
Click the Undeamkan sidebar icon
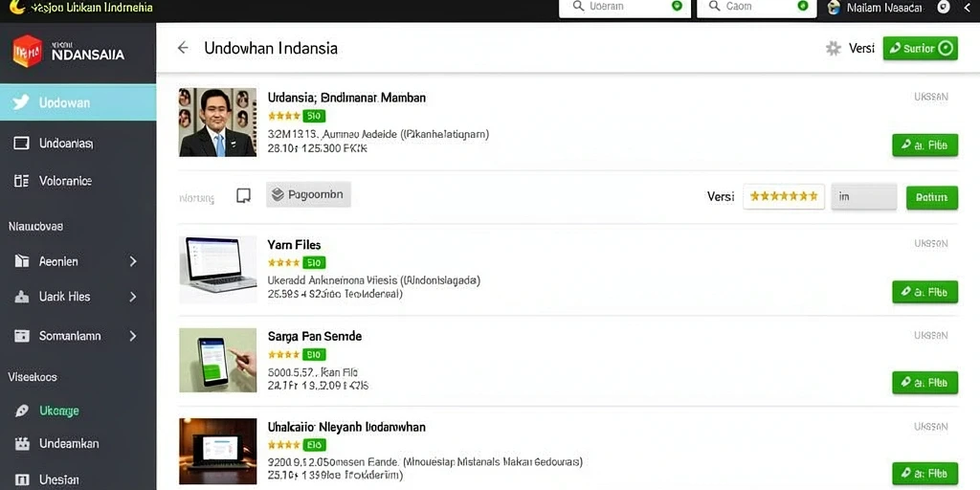point(21,444)
